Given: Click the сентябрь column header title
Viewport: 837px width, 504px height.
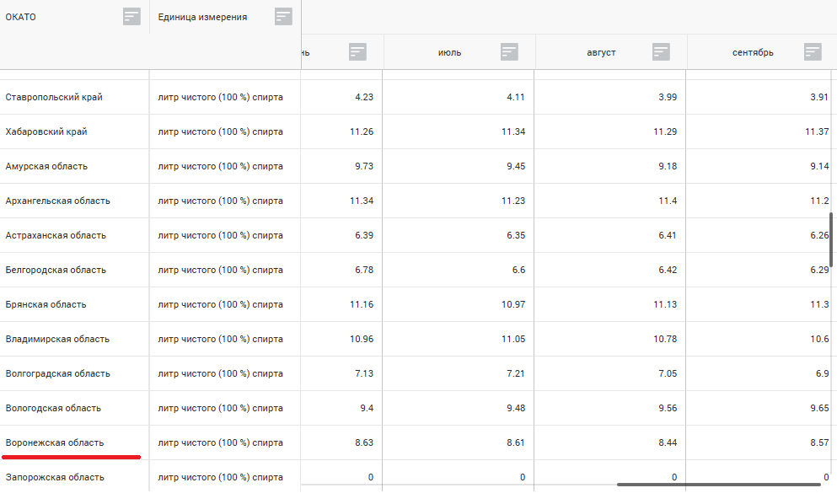Looking at the screenshot, I should pos(753,52).
